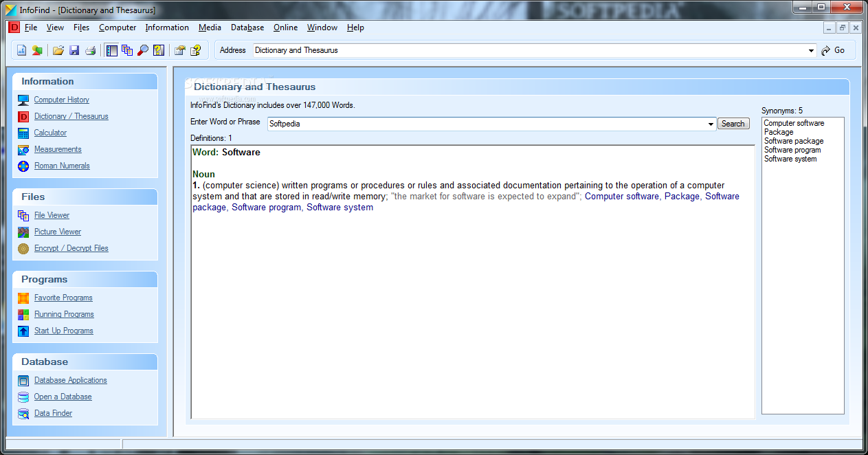The height and width of the screenshot is (455, 868).
Task: Select 'Software package' in the Synonyms list
Action: 794,141
